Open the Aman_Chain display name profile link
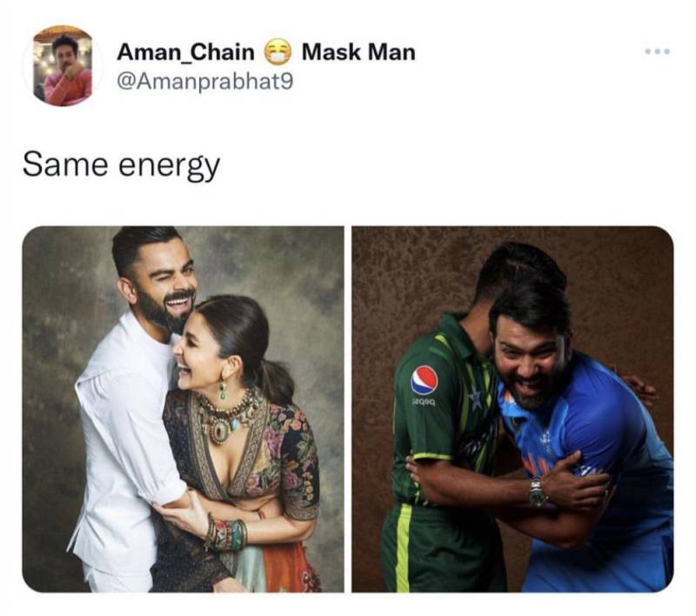The height and width of the screenshot is (616, 696). pos(185,52)
